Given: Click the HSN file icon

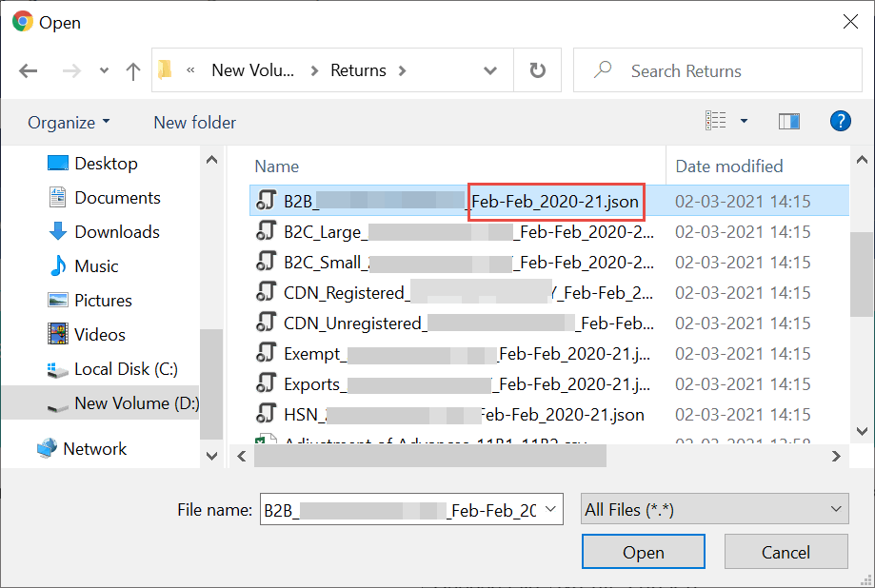Looking at the screenshot, I should pos(267,413).
